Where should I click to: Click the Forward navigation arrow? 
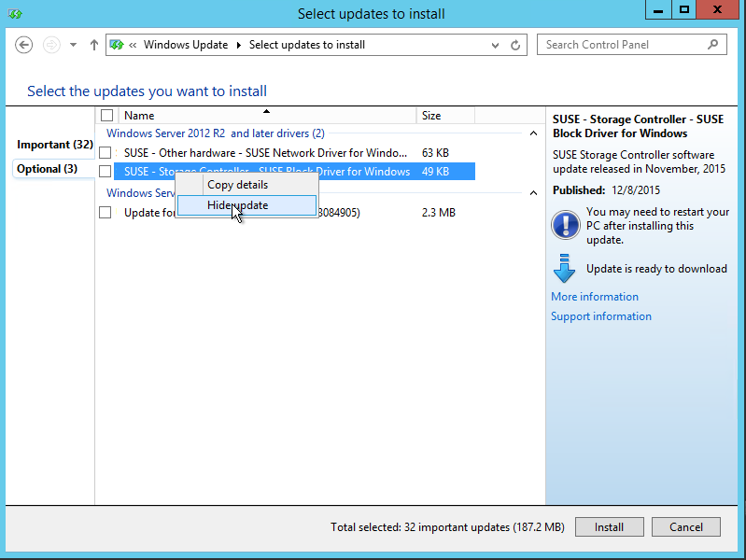click(51, 45)
